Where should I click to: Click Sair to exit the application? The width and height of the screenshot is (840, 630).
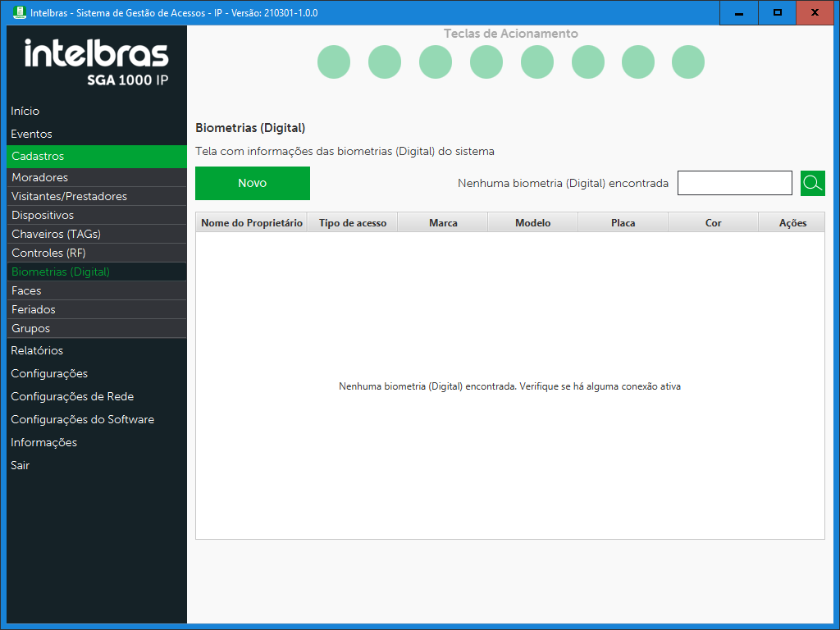[x=21, y=465]
